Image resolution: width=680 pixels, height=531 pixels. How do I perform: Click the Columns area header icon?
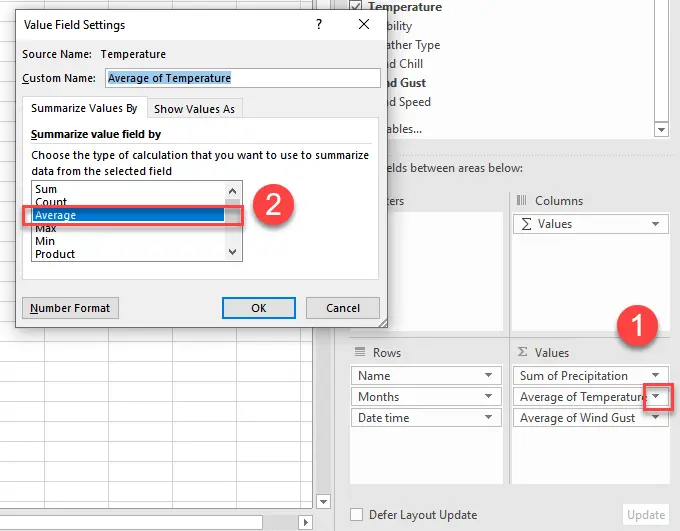point(522,201)
